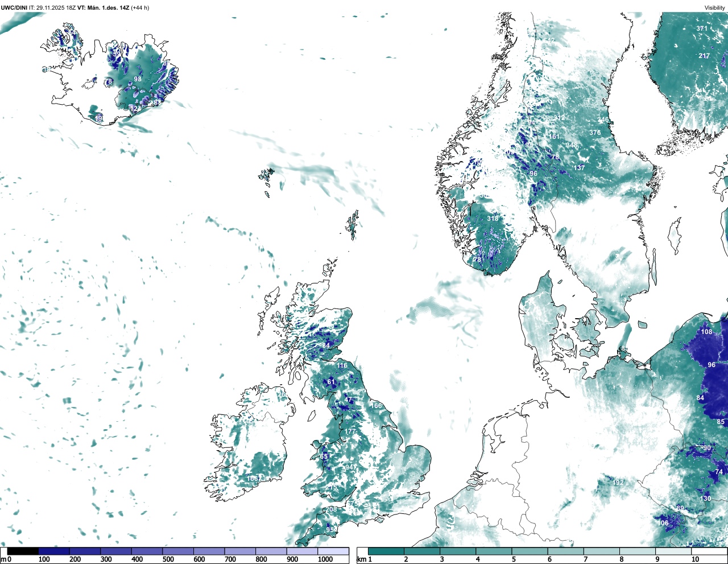
Task: Click the '248' value near Swedish coast
Action: click(x=603, y=120)
